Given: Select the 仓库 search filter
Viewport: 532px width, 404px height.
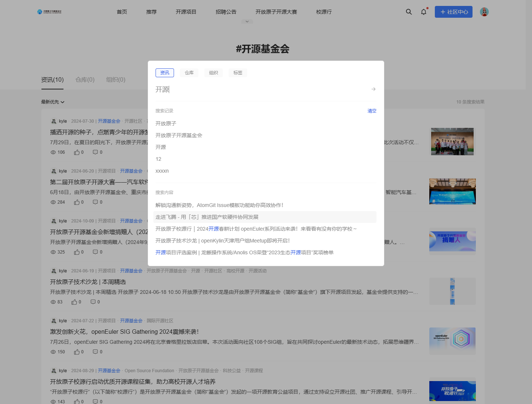Looking at the screenshot, I should pos(189,73).
